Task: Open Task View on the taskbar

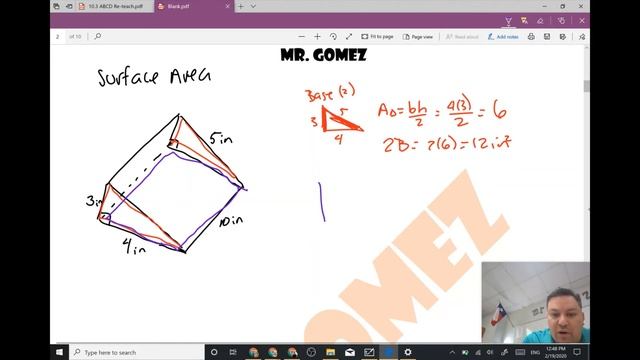Action: tap(233, 352)
